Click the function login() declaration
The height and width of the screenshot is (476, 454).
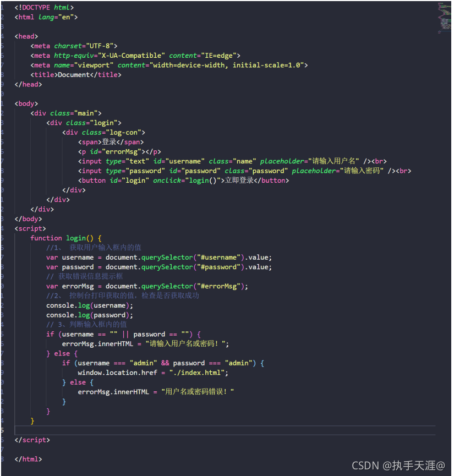click(66, 238)
